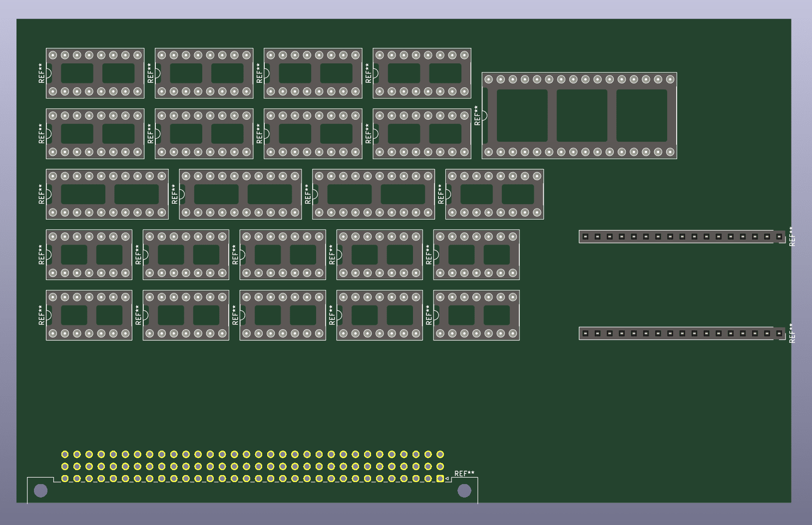Select square pin-1 pad of edge connector
The image size is (812, 525).
(440, 479)
